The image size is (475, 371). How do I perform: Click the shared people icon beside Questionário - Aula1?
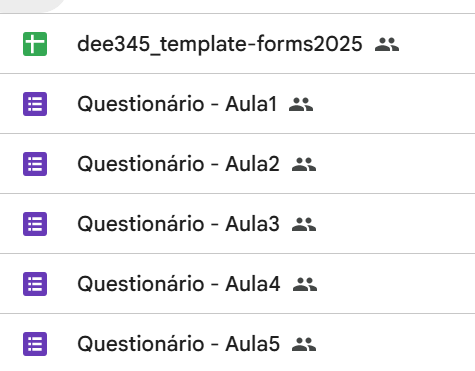301,104
